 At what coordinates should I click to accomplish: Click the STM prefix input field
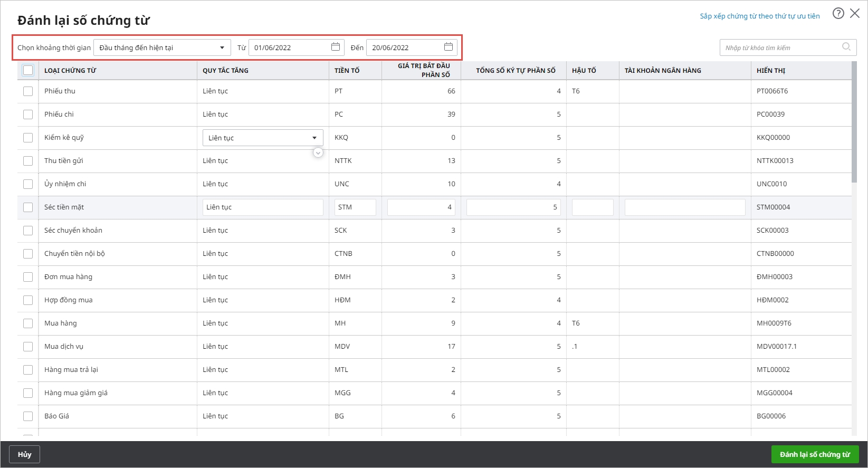pyautogui.click(x=355, y=207)
